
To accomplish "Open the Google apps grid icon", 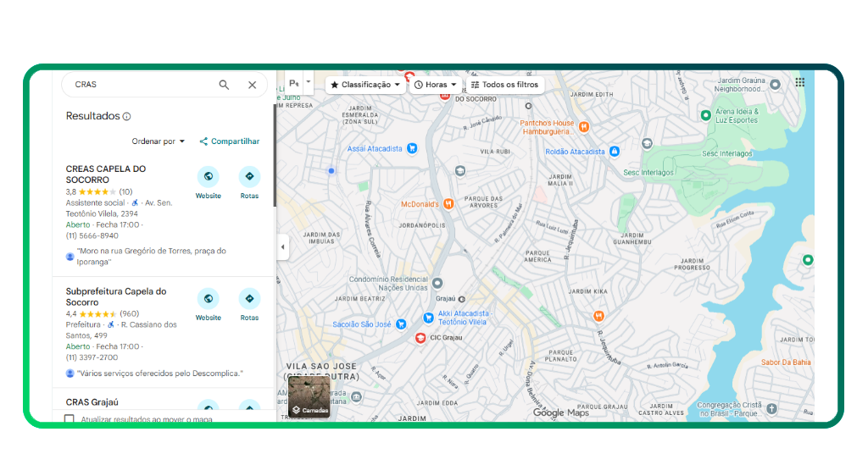I will coord(799,82).
